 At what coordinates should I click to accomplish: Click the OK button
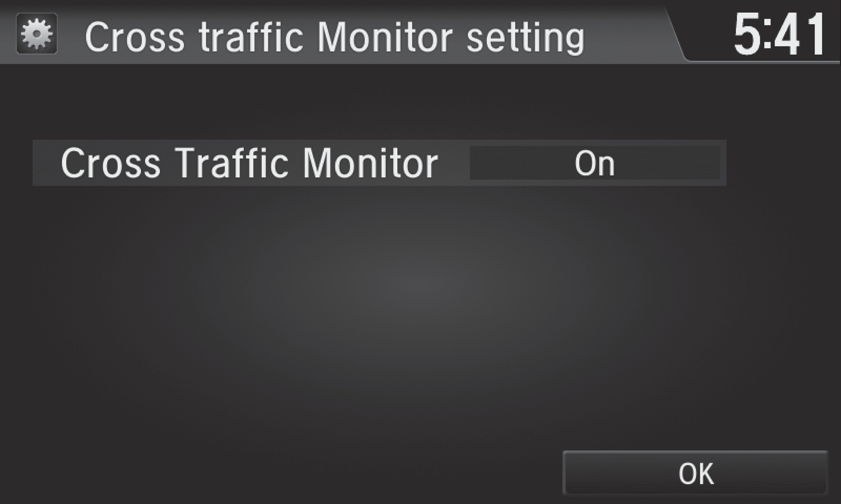[x=695, y=472]
